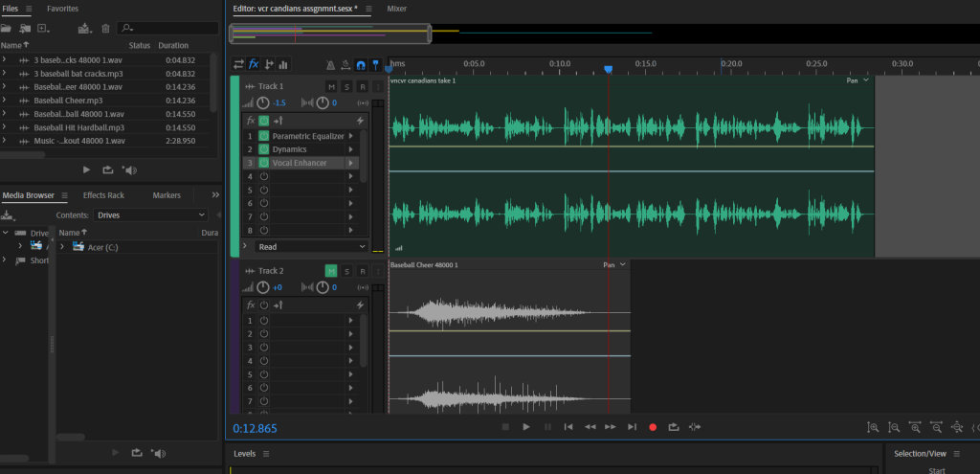Adjust the Track 1 volume knob
Screen dimensions: 980x474
[263, 102]
